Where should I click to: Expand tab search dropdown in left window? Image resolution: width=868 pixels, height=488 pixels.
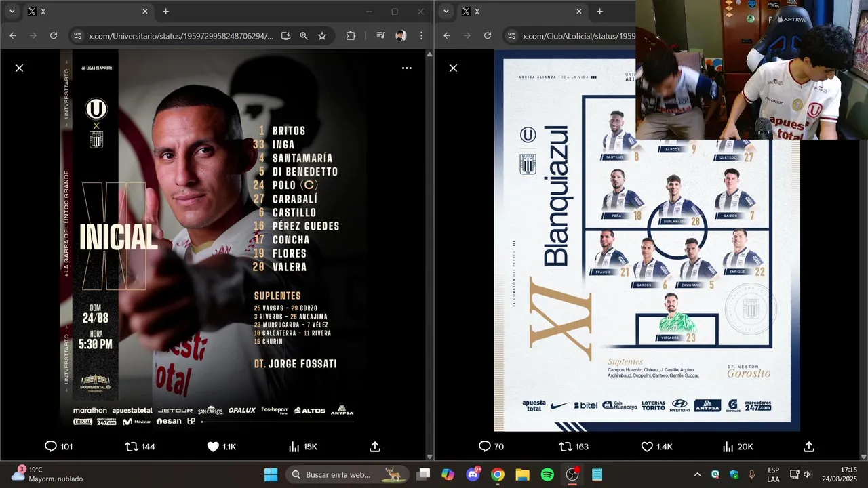12,11
